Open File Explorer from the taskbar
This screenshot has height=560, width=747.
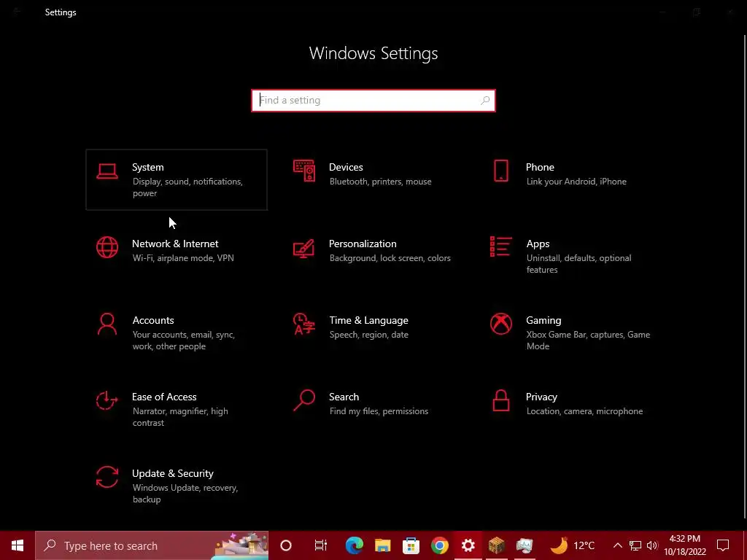point(382,545)
